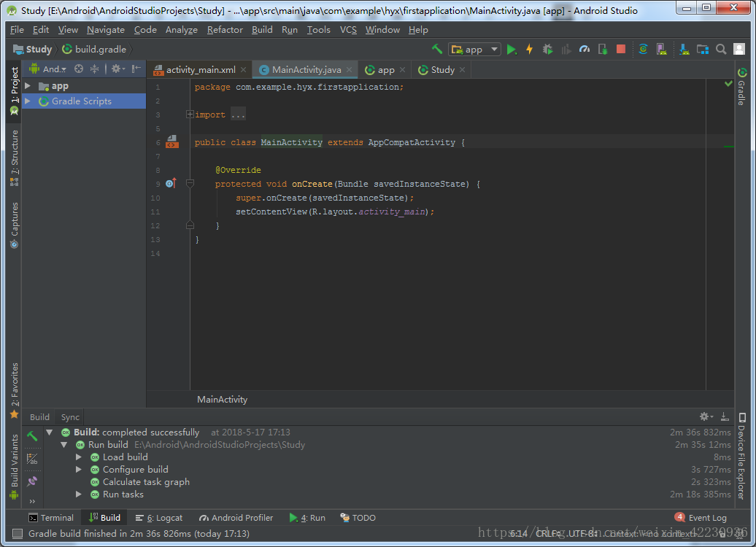The image size is (756, 547).
Task: Collapse the onCreate method fold marker
Action: click(190, 184)
